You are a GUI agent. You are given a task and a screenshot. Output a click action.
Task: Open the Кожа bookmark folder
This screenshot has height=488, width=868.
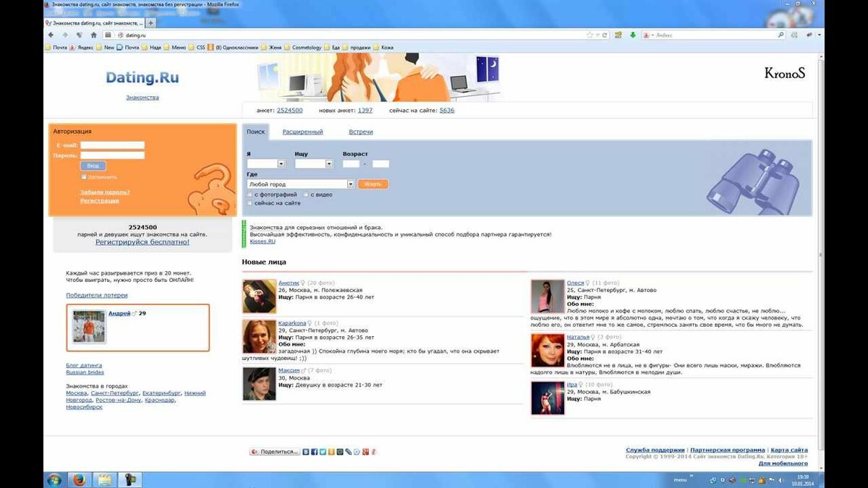pyautogui.click(x=383, y=48)
